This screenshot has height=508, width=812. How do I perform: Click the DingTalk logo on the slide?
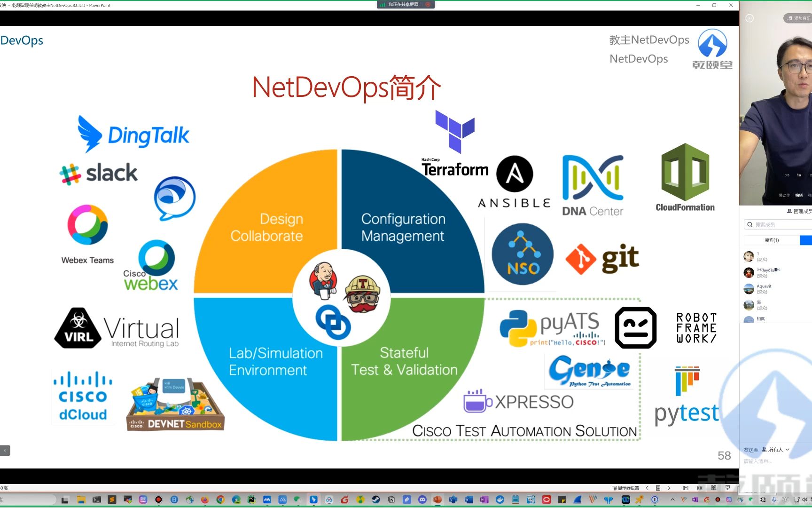coord(133,135)
